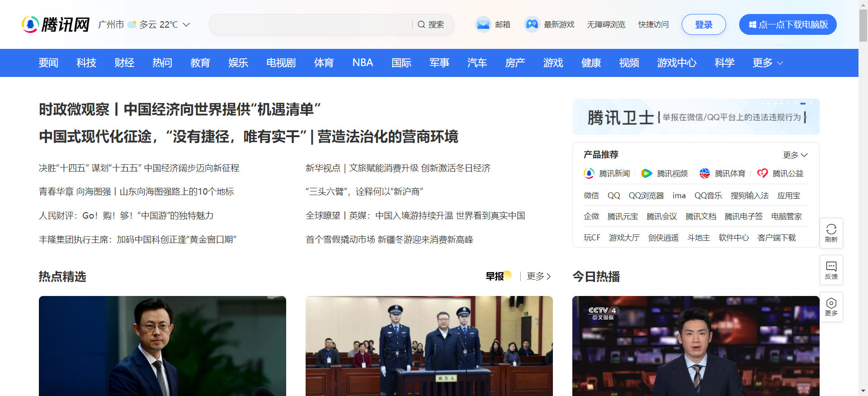This screenshot has height=396, width=868.
Task: Open the NBA navigation tab
Action: tap(363, 63)
